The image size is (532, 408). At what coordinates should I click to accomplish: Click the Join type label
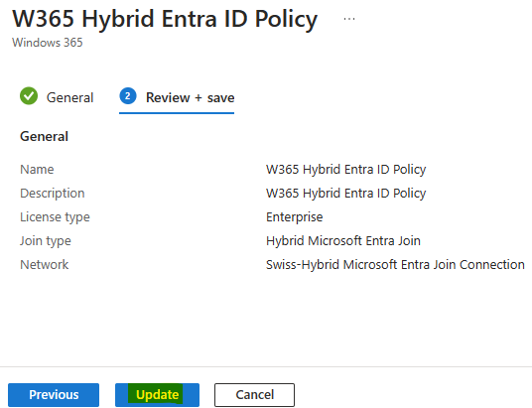coord(46,241)
